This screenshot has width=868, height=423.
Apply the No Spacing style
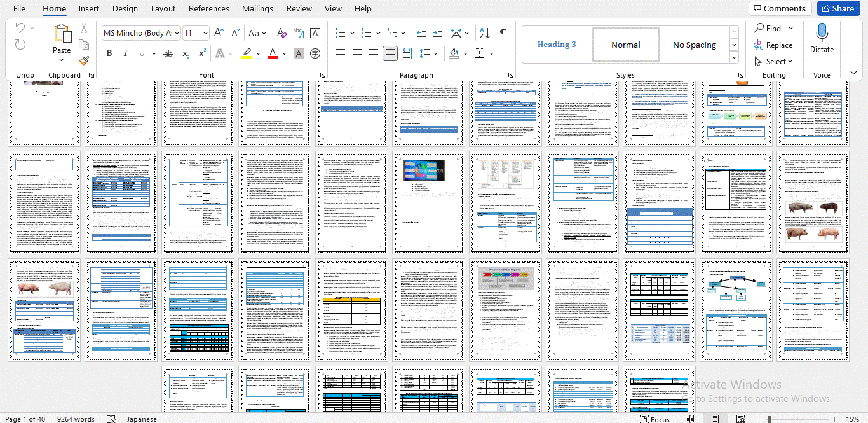pos(695,45)
